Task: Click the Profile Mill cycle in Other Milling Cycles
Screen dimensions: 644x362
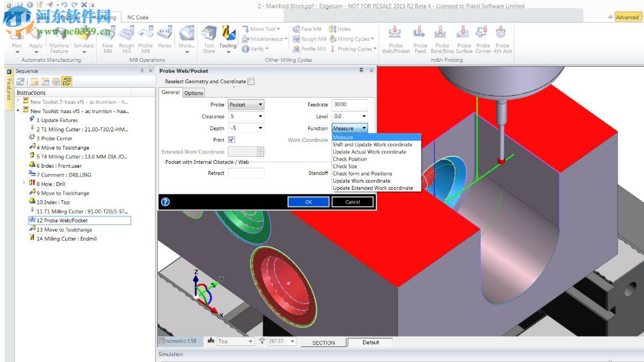Action: coord(309,49)
